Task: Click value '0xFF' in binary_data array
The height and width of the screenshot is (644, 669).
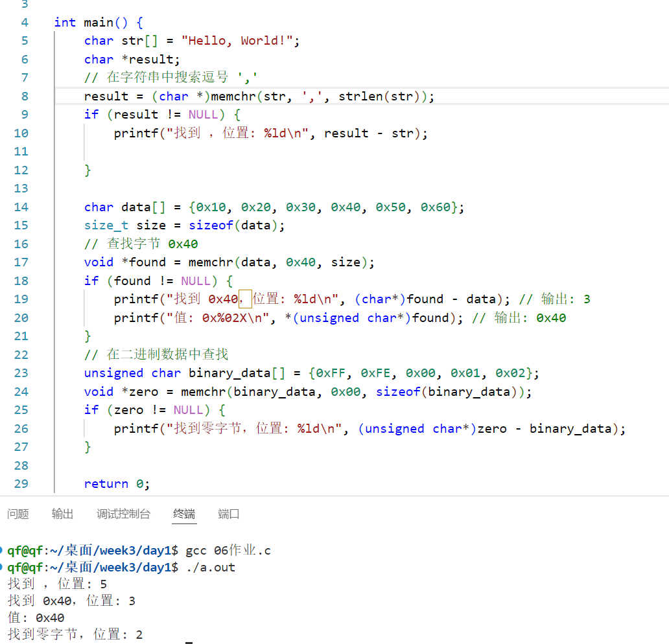Action: tap(331, 373)
